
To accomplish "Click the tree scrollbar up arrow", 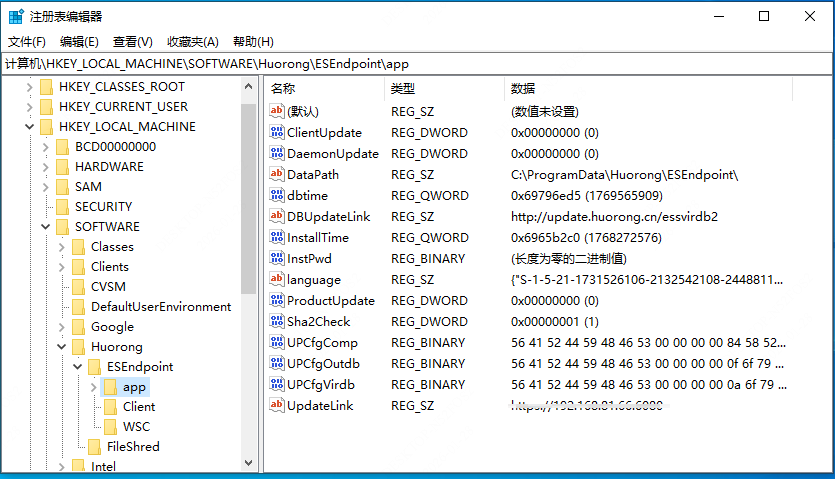I will pyautogui.click(x=248, y=86).
